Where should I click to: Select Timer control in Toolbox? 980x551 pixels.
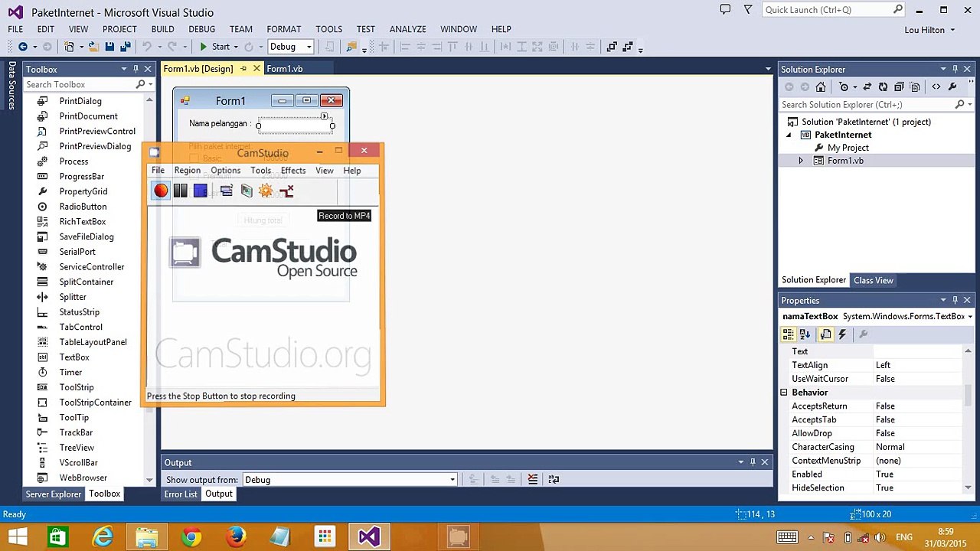pos(70,372)
